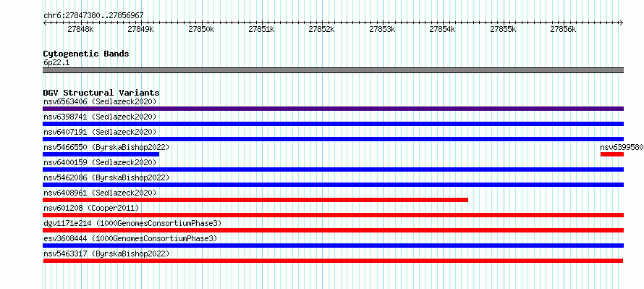
Task: Click the nsv6563406 dark purple variant bar
Action: (x=333, y=109)
